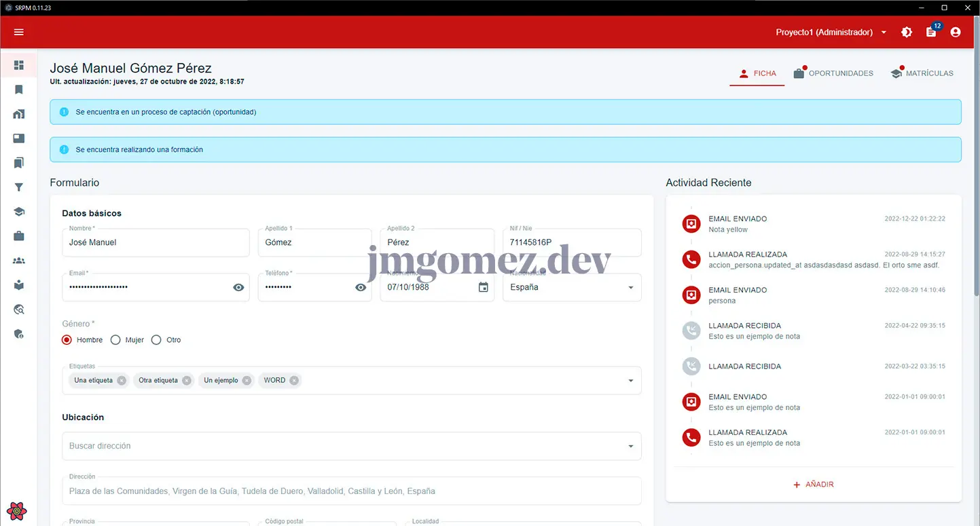This screenshot has height=526, width=980.
Task: Toggle the dark/light theme icon
Action: (907, 32)
